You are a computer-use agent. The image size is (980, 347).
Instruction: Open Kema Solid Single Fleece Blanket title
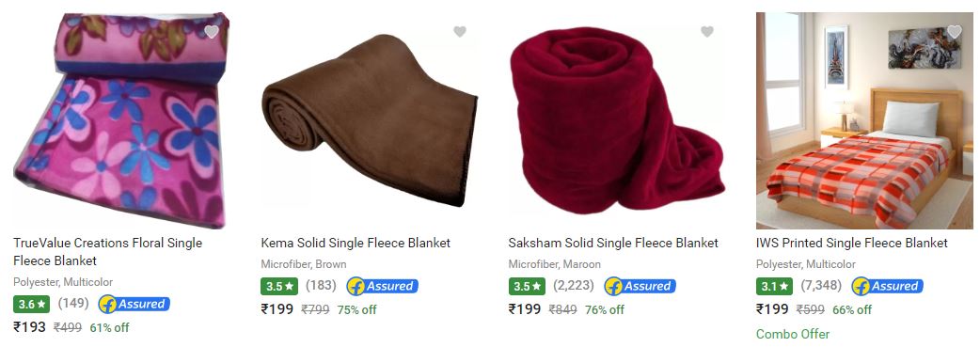(x=356, y=243)
